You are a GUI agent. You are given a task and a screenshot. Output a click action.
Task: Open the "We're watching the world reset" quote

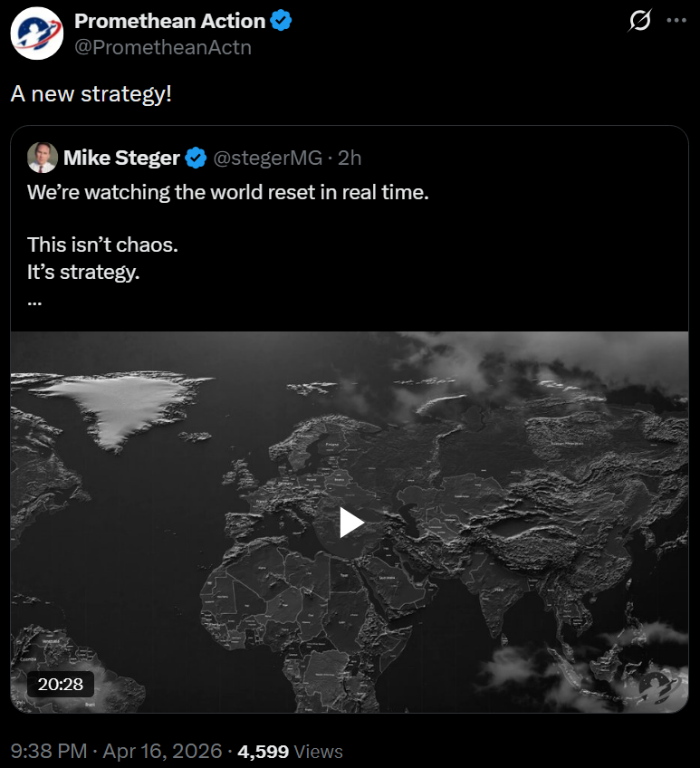227,192
